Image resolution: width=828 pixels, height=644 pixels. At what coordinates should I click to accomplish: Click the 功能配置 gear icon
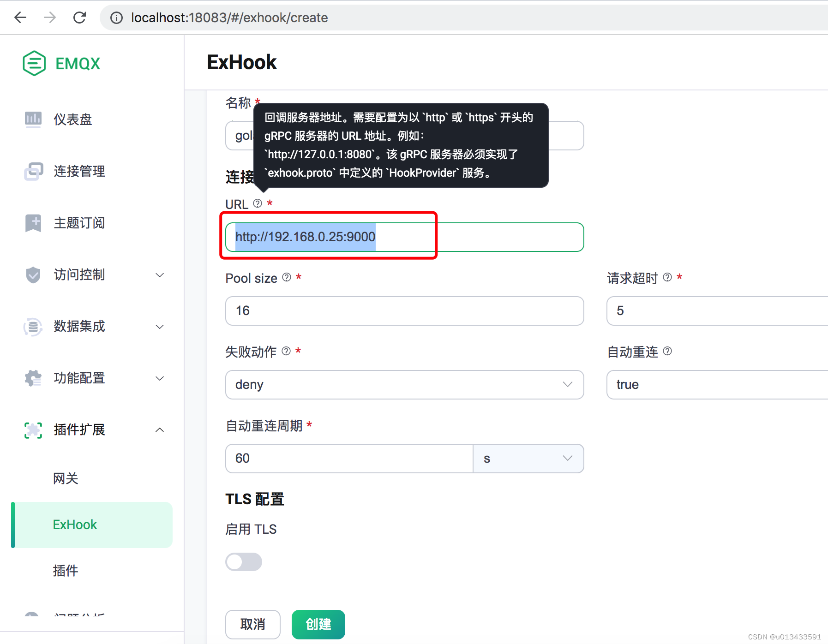(x=33, y=378)
